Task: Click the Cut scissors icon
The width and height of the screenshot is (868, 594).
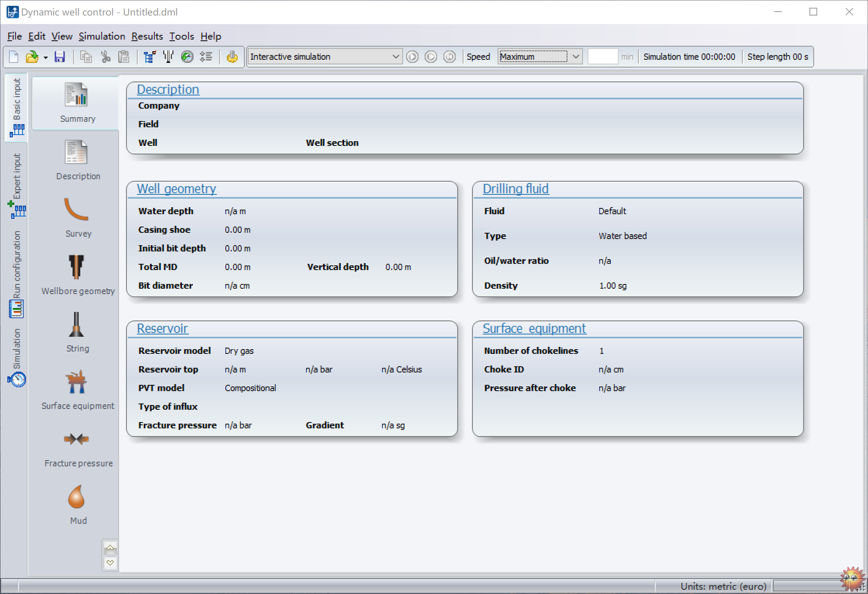Action: coord(105,57)
